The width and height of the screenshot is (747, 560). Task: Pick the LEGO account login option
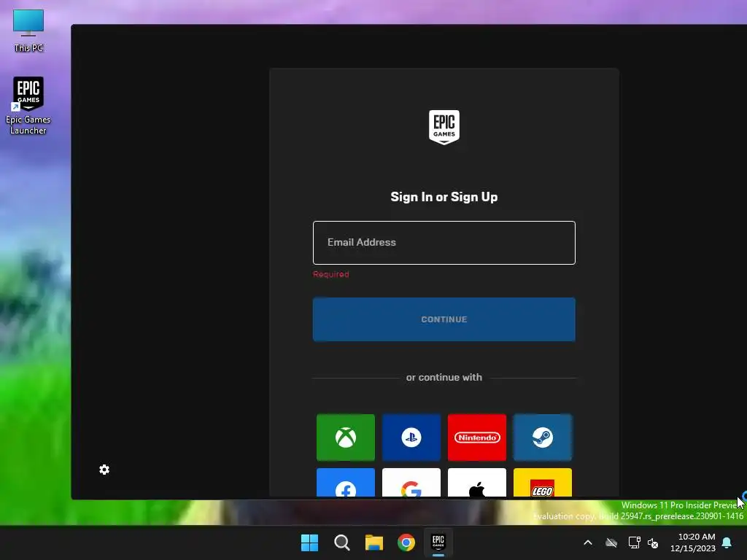coord(543,483)
